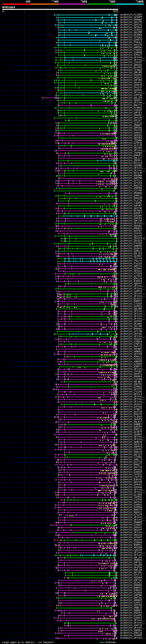Select the UniRef100_B1VVM2 label
Screen dimensions: 146x644
pyautogui.click(x=131, y=67)
